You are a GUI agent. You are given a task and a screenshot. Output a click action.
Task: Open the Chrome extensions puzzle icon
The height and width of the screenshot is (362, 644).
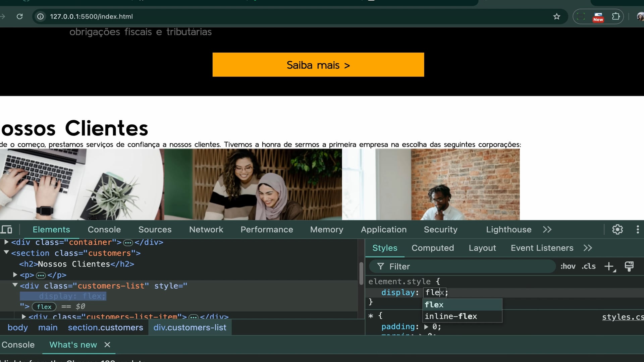616,16
